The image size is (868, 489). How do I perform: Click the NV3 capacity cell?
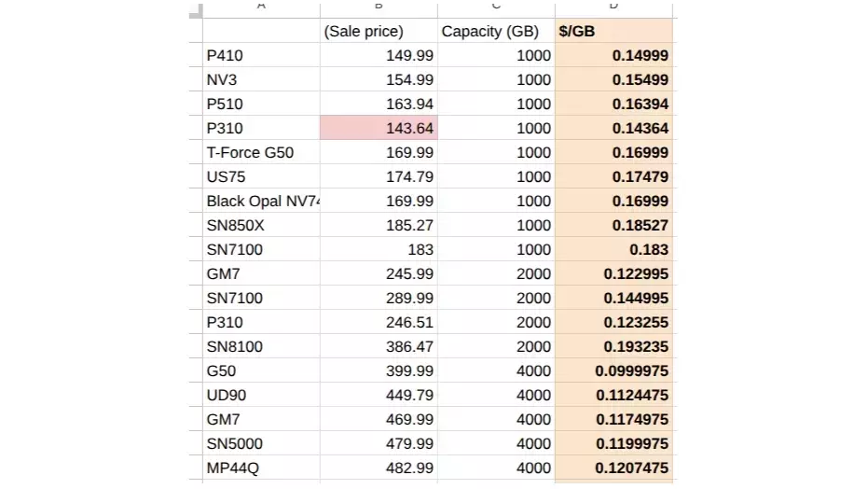pos(496,79)
